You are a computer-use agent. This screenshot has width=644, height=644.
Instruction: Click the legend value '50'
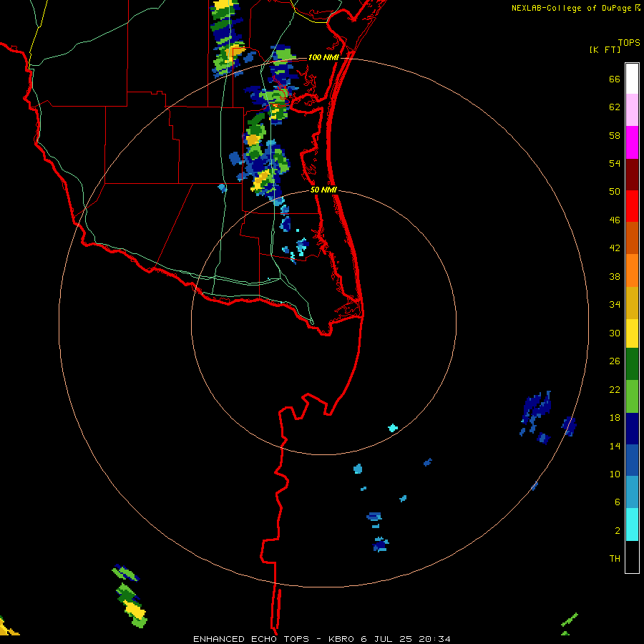pyautogui.click(x=615, y=191)
